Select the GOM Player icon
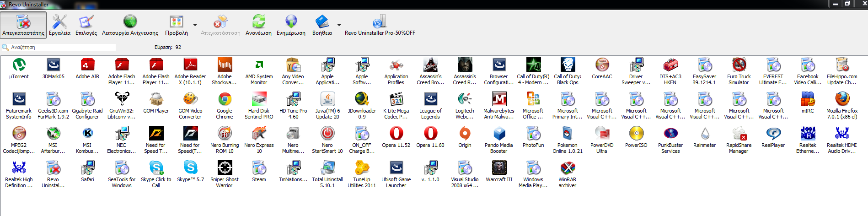This screenshot has height=216, width=868. [x=156, y=99]
